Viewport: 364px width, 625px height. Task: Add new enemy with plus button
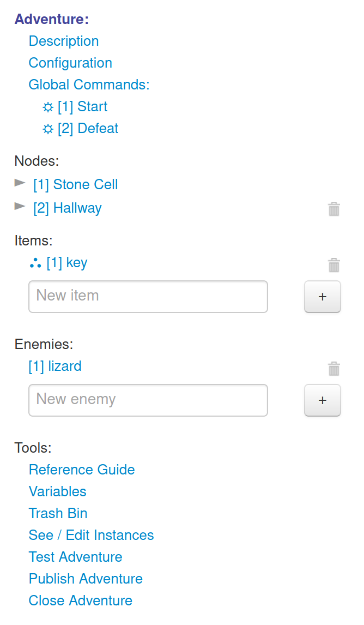[323, 400]
